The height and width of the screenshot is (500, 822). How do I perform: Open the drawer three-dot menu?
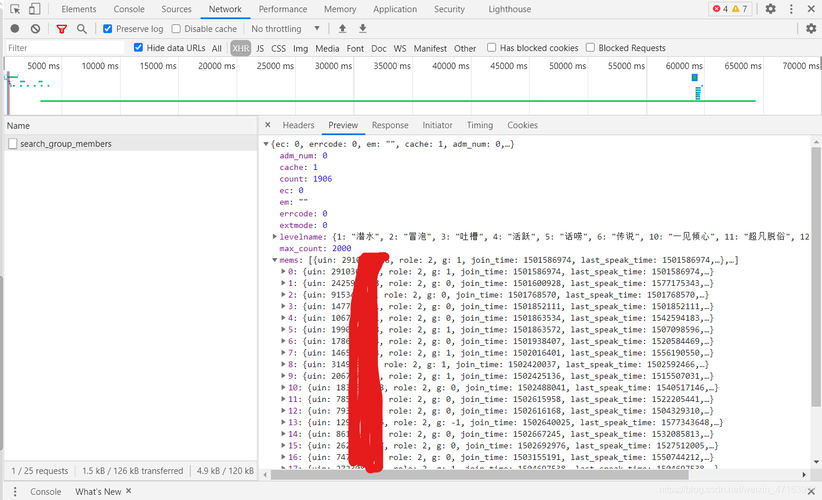(15, 492)
